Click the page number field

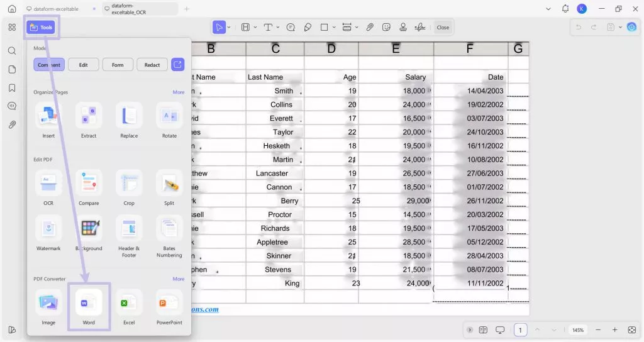(520, 330)
